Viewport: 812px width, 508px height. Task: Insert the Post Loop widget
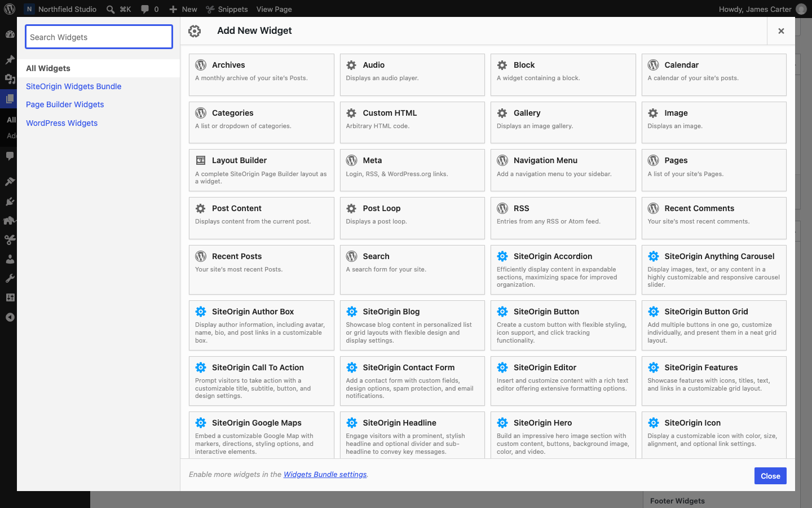[412, 218]
